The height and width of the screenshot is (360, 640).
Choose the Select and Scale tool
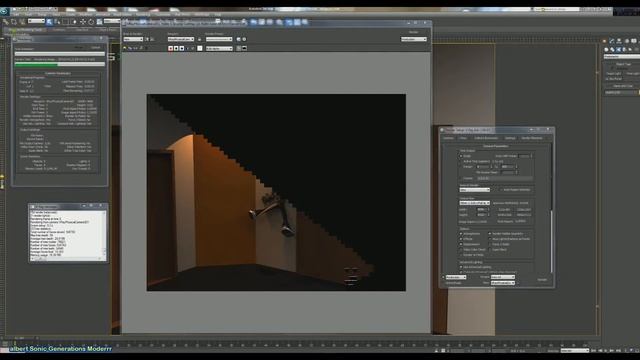pos(99,22)
